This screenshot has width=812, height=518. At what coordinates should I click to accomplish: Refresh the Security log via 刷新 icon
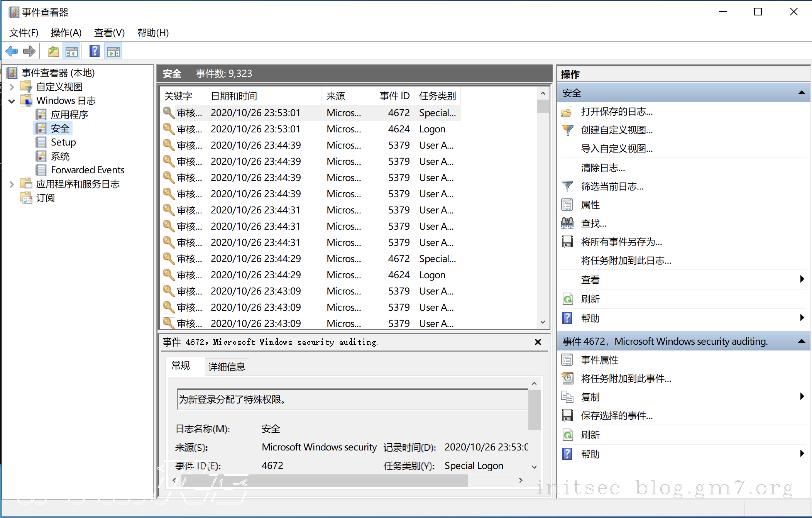click(x=567, y=298)
